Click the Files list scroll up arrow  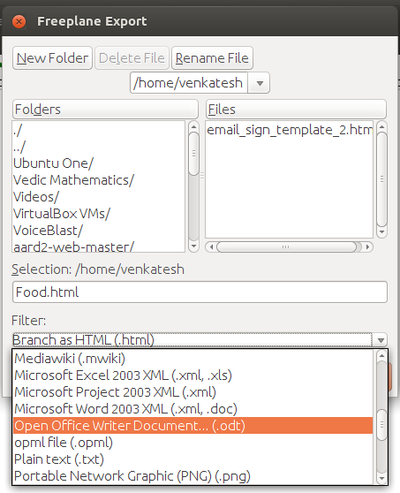382,127
